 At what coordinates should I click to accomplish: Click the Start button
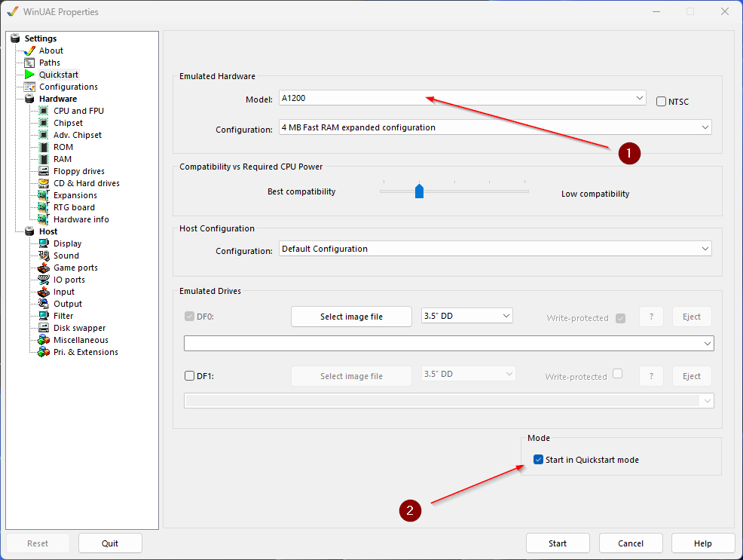point(558,543)
